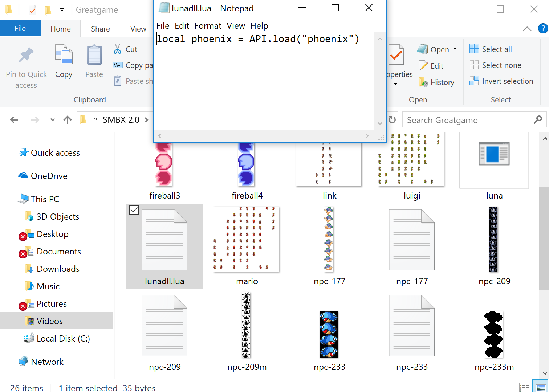Open the File tab in Explorer
The image size is (549, 392).
click(x=20, y=28)
